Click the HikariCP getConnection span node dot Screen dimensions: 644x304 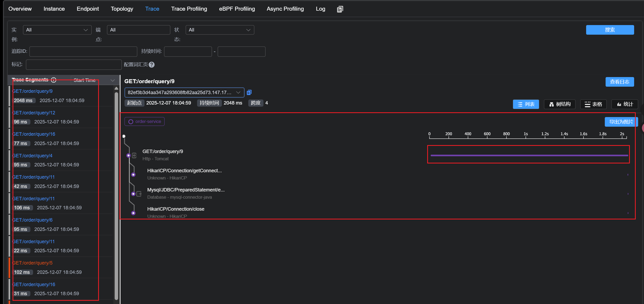coord(133,175)
